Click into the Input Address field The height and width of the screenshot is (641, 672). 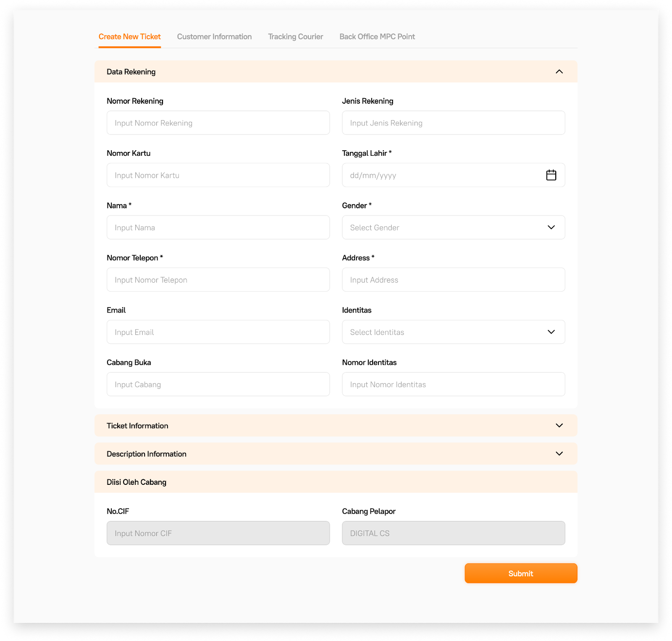click(x=454, y=280)
